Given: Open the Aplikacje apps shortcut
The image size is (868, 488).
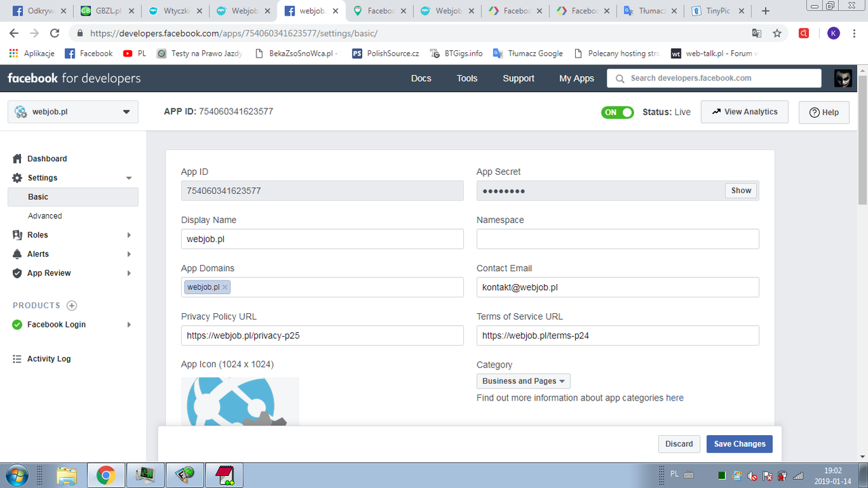Looking at the screenshot, I should pyautogui.click(x=31, y=54).
